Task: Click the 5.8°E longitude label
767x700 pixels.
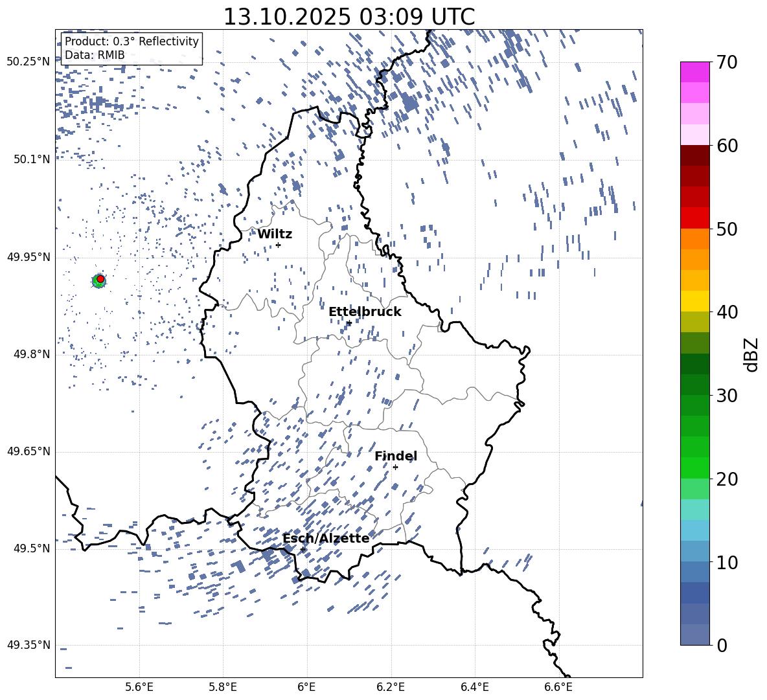Action: coord(223,687)
